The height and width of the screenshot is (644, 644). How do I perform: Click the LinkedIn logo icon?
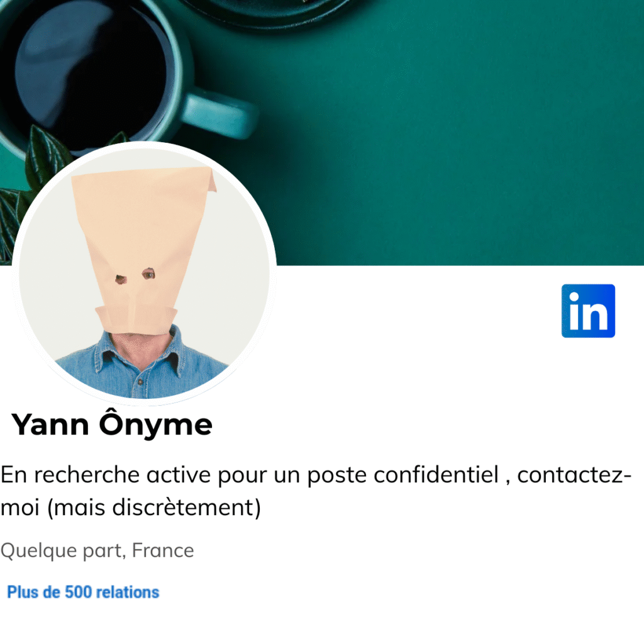point(588,311)
